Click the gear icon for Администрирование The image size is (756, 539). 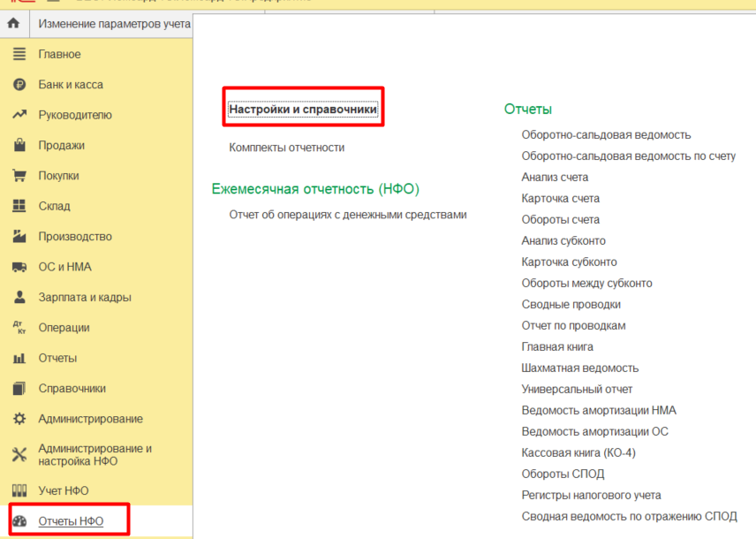coord(19,419)
